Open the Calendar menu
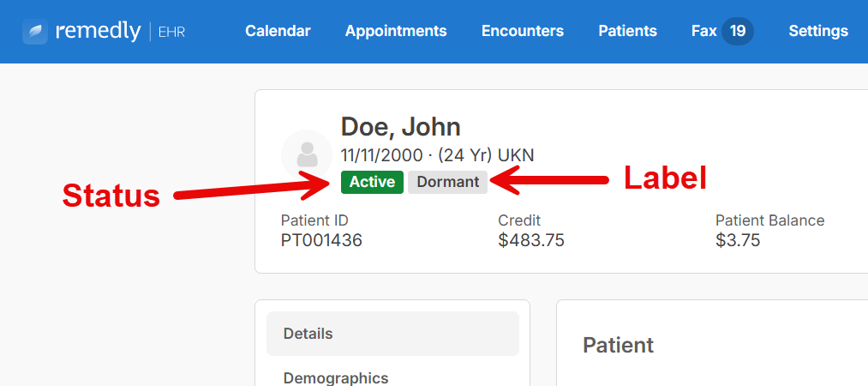Image resolution: width=868 pixels, height=386 pixels. tap(278, 31)
